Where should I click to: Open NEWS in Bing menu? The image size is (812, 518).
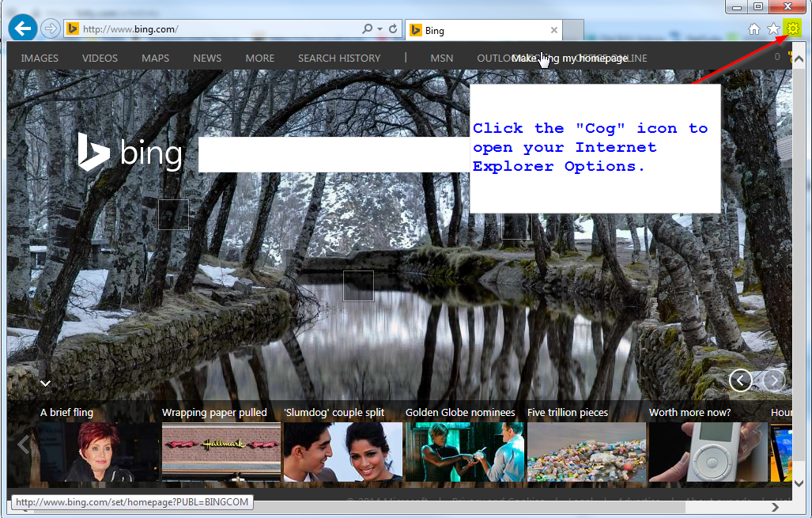pyautogui.click(x=207, y=58)
